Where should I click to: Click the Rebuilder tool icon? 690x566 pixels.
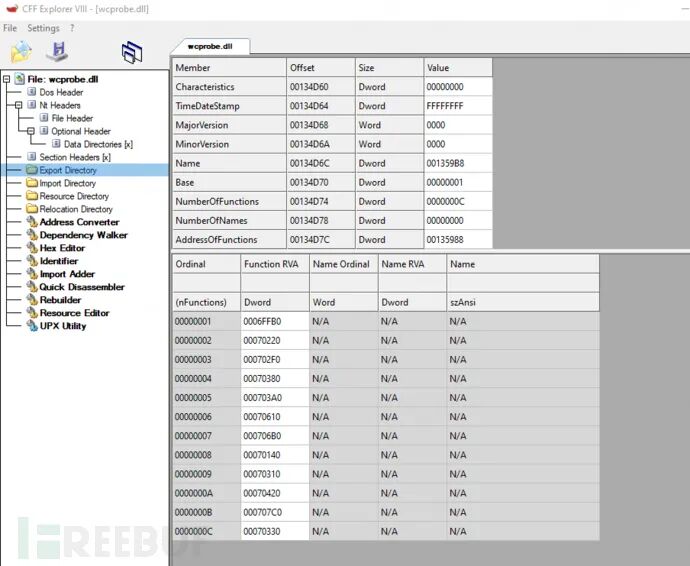(x=32, y=300)
